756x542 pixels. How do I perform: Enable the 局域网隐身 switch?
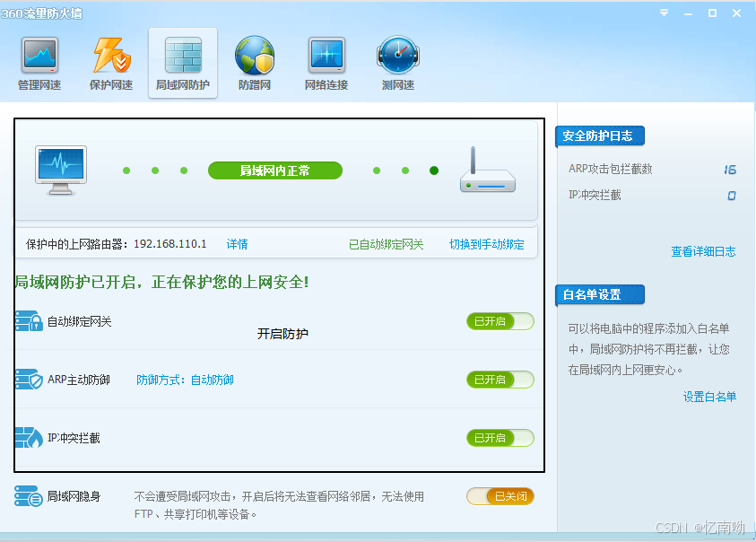pos(500,496)
